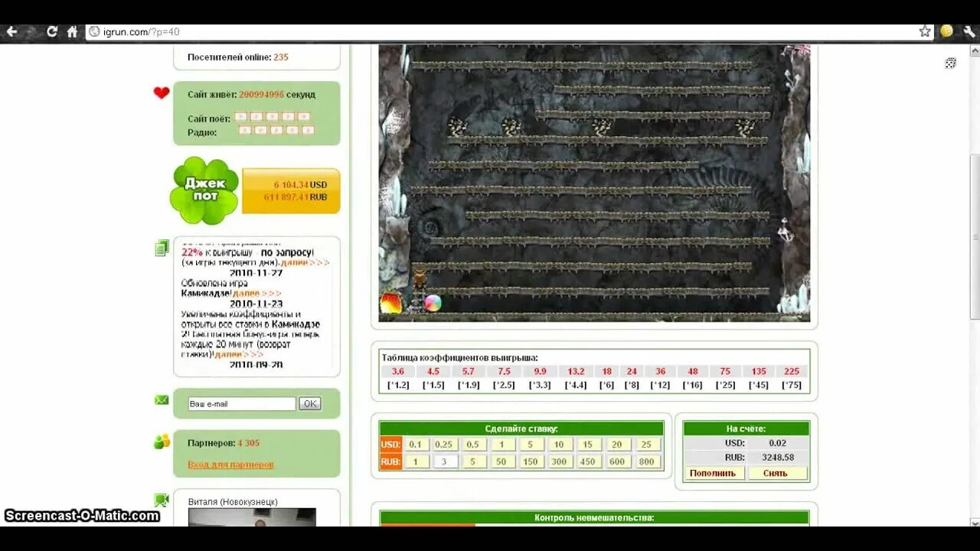The width and height of the screenshot is (980, 551).
Task: Place a 10 USD bet
Action: pyautogui.click(x=560, y=445)
